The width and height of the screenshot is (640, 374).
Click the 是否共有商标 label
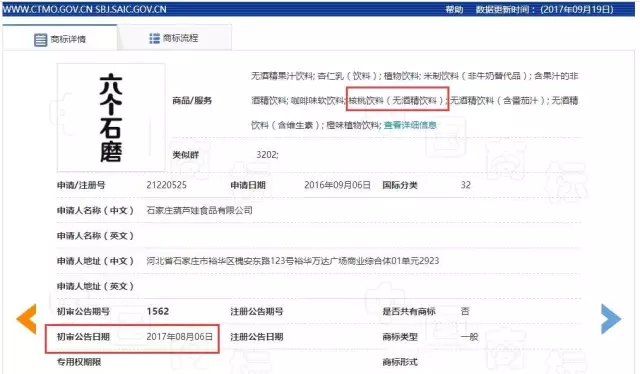coord(409,312)
